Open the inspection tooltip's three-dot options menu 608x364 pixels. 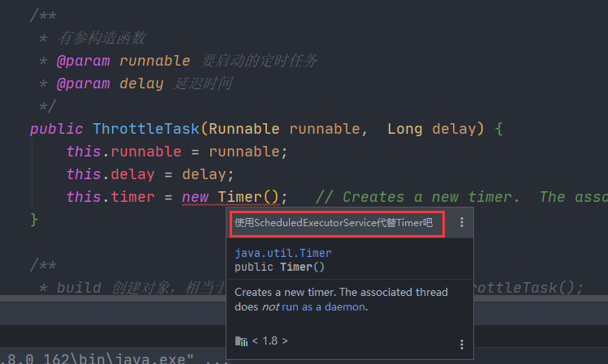[462, 222]
